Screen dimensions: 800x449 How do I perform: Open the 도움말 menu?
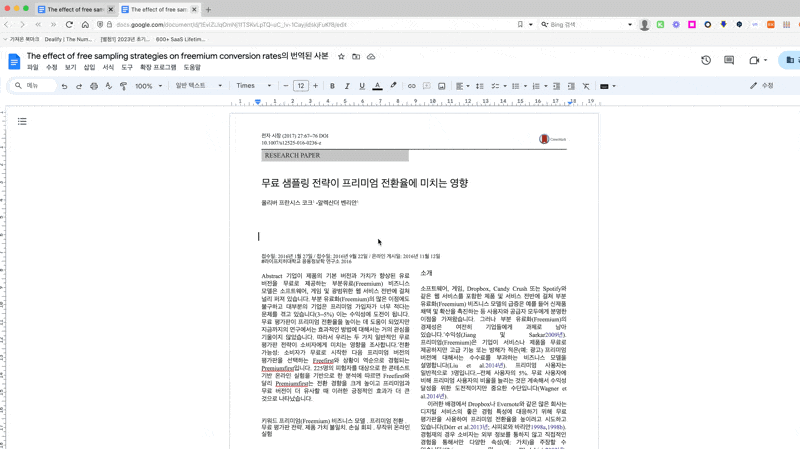[192, 67]
